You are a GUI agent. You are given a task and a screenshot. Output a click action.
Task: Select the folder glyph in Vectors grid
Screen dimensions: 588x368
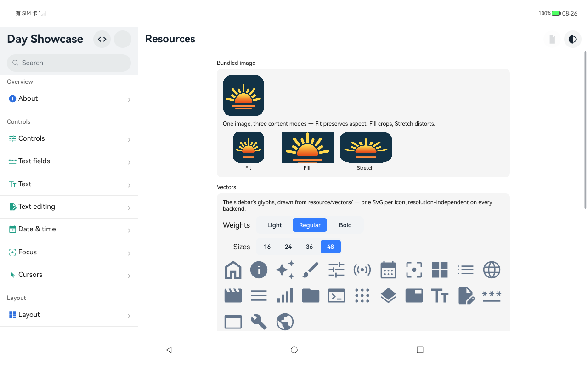tap(311, 296)
